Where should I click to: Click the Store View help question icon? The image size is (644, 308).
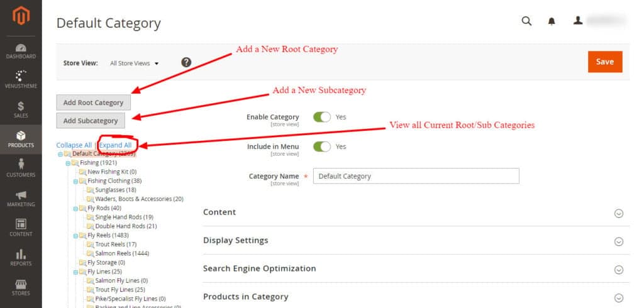coord(186,62)
